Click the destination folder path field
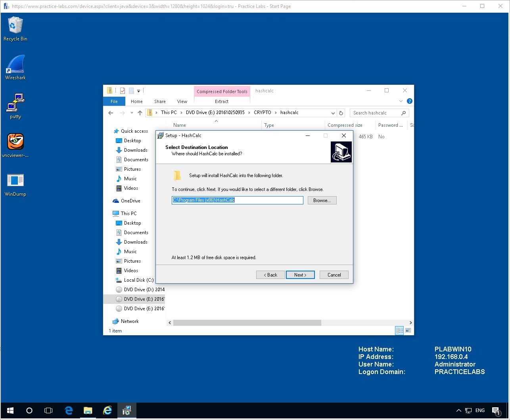The height and width of the screenshot is (420, 510). tap(237, 200)
